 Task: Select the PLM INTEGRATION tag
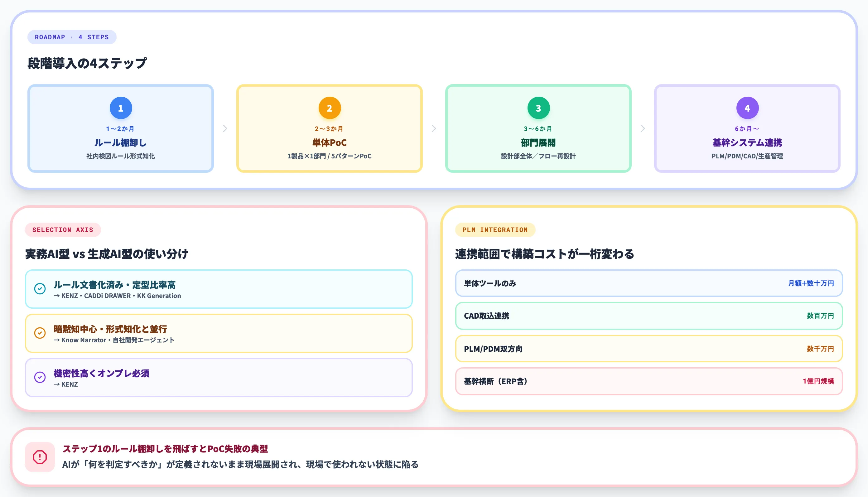(x=495, y=230)
